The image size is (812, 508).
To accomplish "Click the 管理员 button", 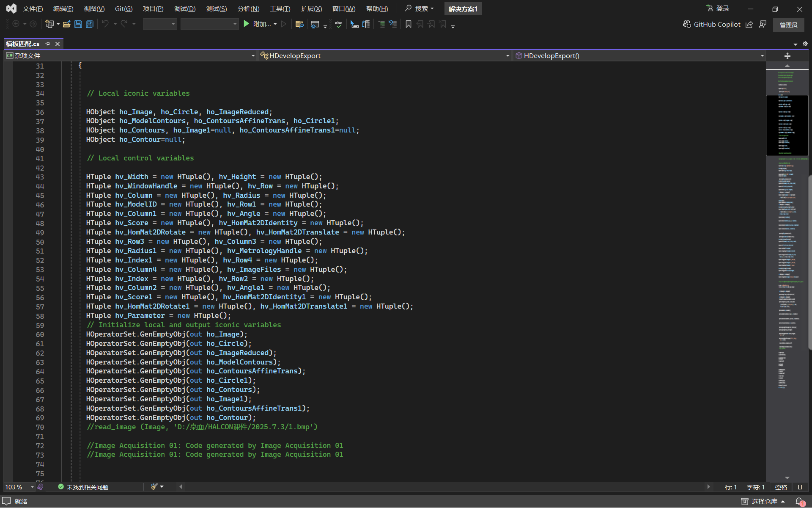I will click(x=788, y=25).
